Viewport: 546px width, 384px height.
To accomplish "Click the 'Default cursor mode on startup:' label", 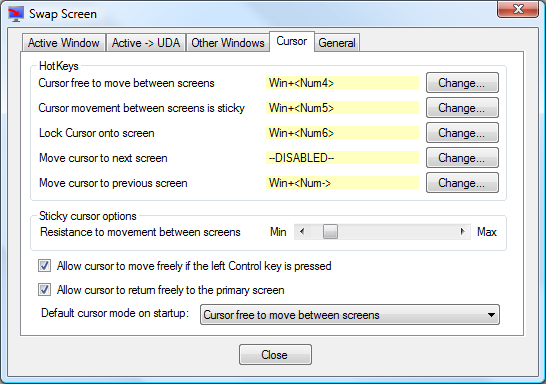I will (115, 313).
